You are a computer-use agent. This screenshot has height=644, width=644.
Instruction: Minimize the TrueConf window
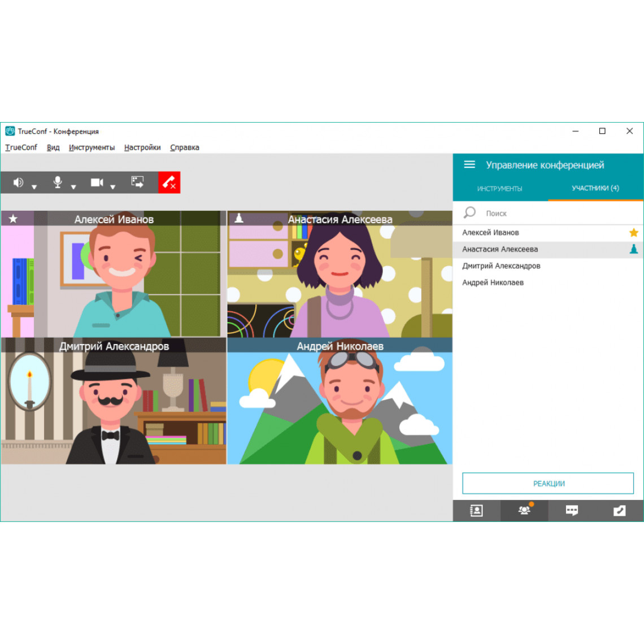coord(576,131)
